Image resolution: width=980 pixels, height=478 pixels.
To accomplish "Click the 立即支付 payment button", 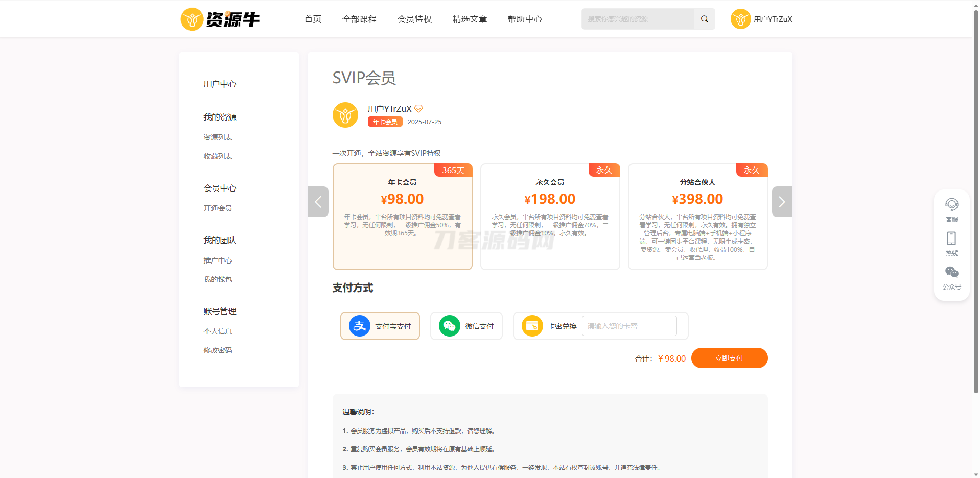I will 729,358.
